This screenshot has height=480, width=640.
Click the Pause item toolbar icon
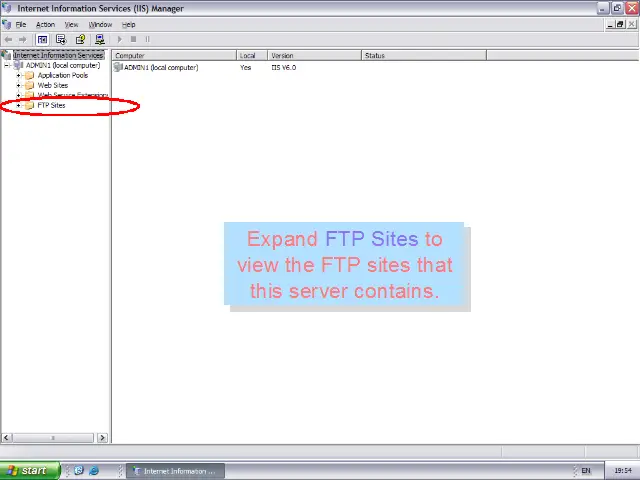click(x=147, y=40)
